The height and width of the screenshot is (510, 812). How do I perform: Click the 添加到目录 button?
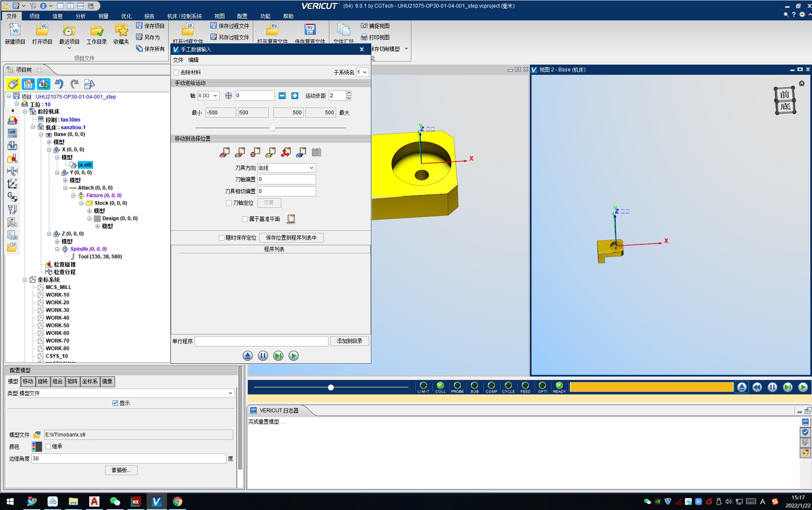point(349,341)
